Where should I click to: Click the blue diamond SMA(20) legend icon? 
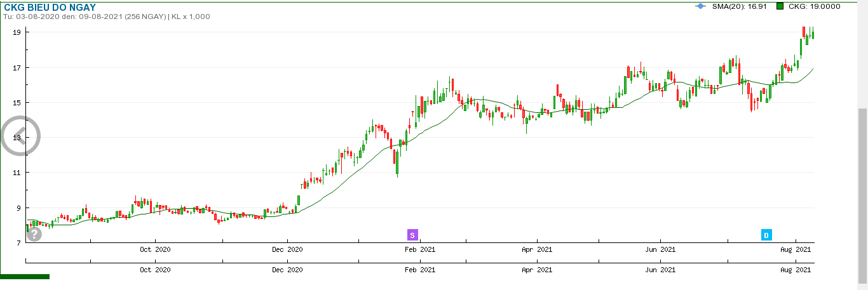[700, 6]
